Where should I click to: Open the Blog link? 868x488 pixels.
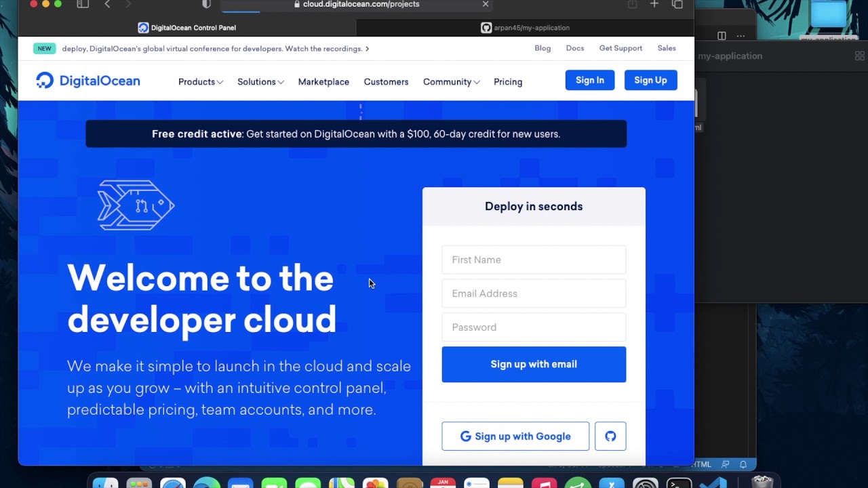542,48
